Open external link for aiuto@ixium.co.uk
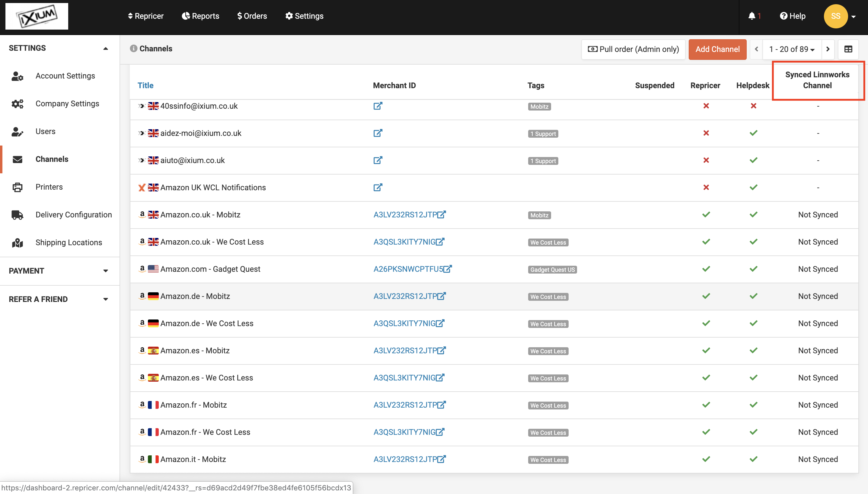This screenshot has width=868, height=494. pos(378,160)
